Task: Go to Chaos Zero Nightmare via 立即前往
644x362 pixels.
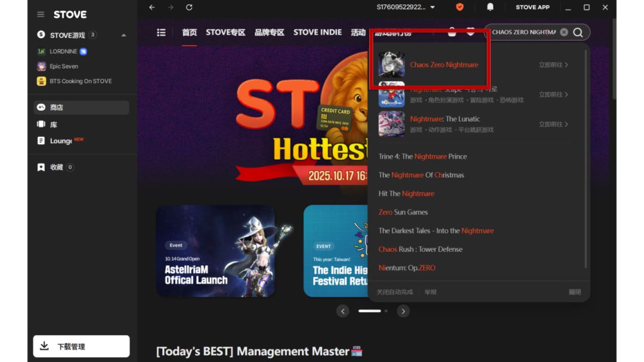Action: pos(553,65)
